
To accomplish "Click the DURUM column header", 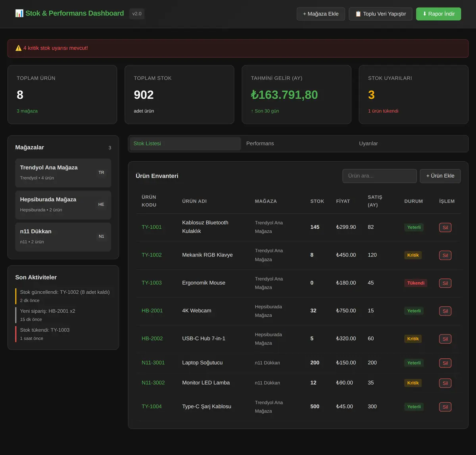I will click(x=413, y=201).
